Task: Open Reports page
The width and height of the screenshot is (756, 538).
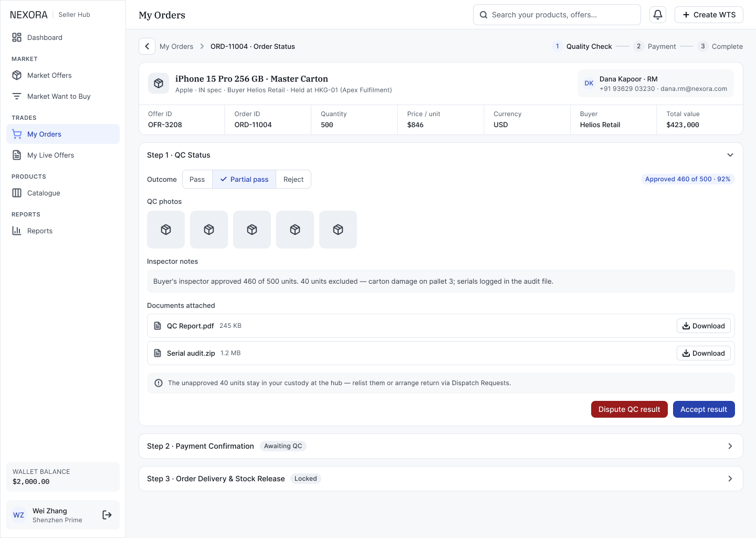Action: (x=63, y=231)
